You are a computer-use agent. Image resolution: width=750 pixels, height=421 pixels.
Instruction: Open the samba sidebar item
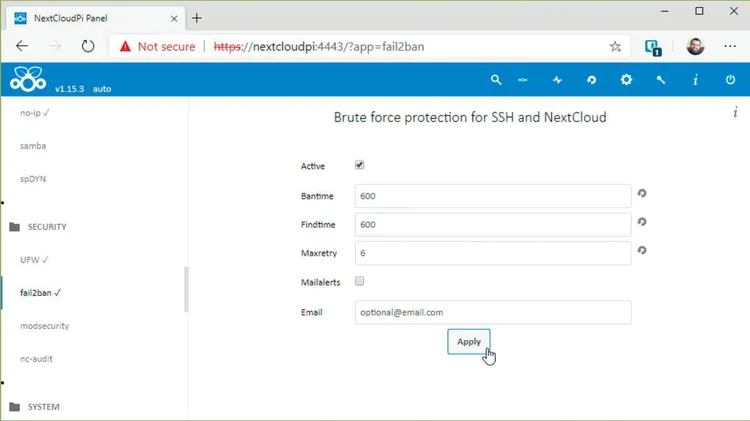coord(33,146)
